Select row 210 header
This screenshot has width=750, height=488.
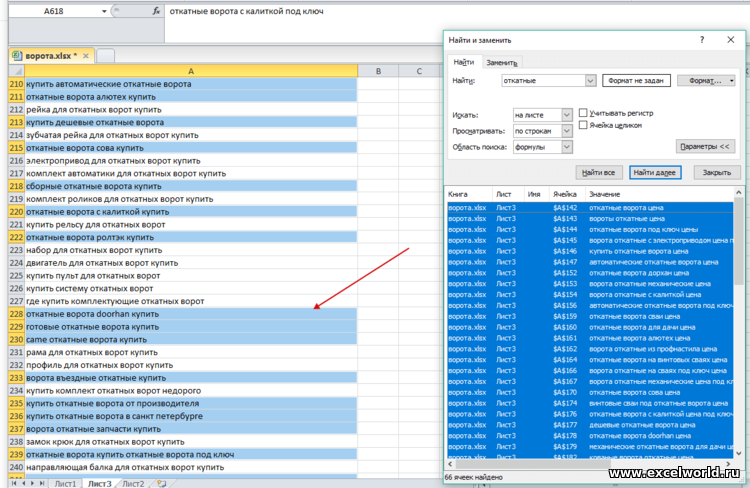[16, 84]
